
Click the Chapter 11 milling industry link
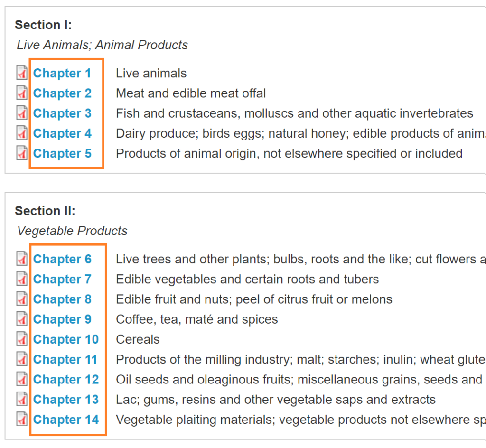pyautogui.click(x=65, y=360)
